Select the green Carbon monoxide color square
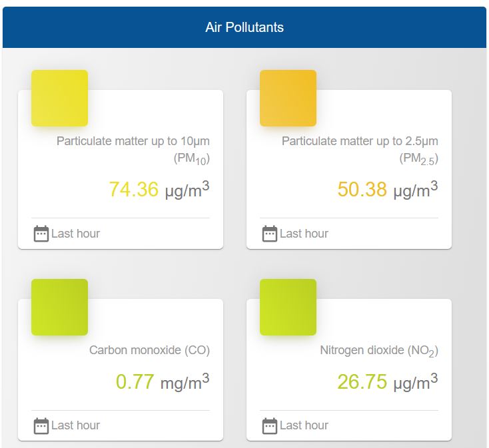The width and height of the screenshot is (489, 448). coord(59,307)
